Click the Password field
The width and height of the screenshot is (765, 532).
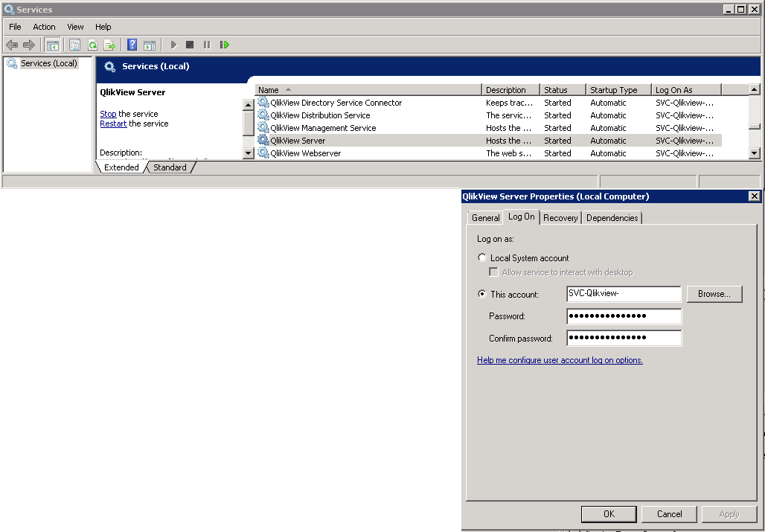pyautogui.click(x=624, y=316)
